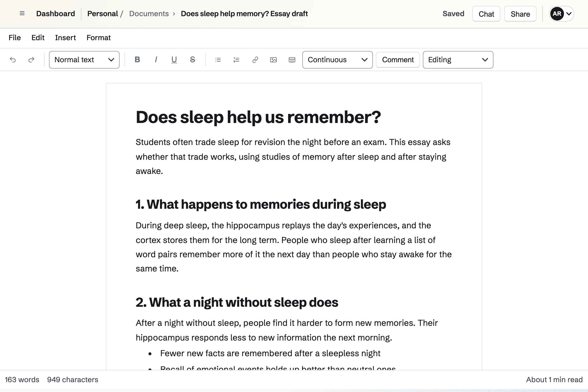Click the Comment button
The height and width of the screenshot is (392, 588).
pyautogui.click(x=398, y=60)
